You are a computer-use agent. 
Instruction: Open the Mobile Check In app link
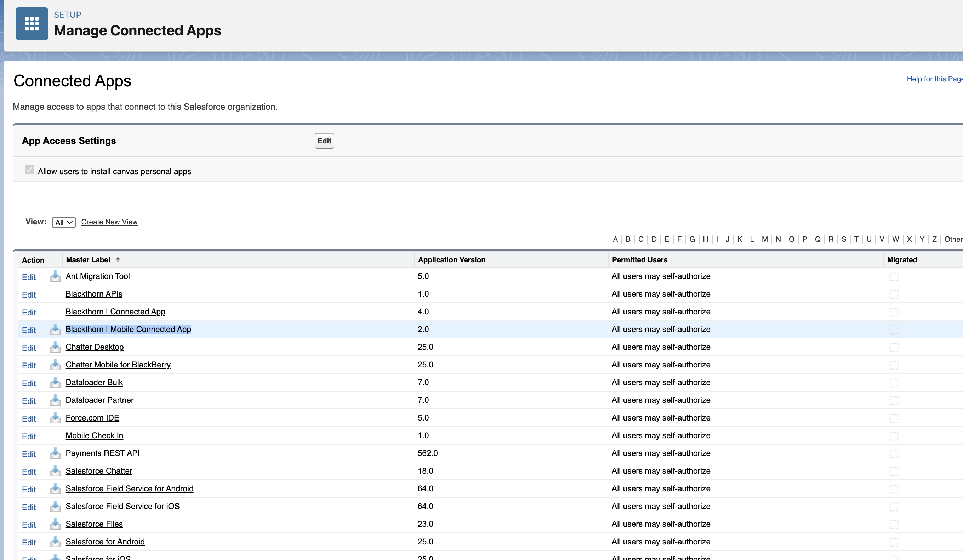click(x=95, y=435)
